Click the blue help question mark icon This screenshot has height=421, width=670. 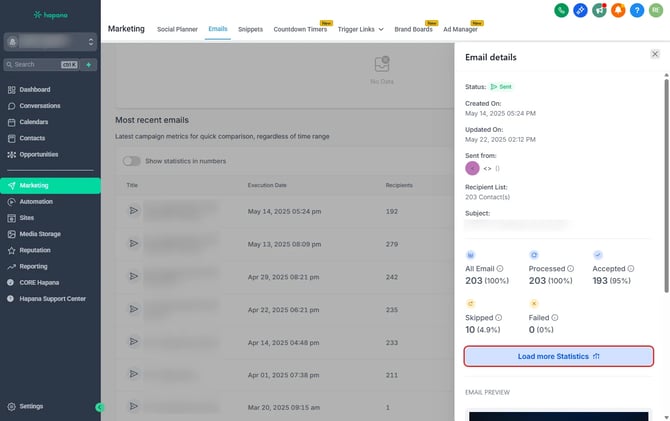click(x=636, y=10)
